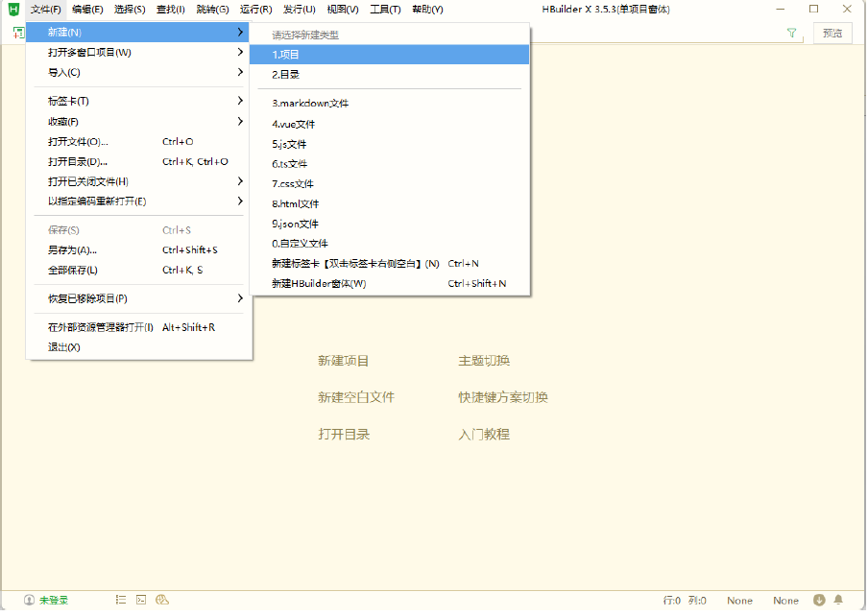868x616 pixels.
Task: Open the 选择(S) menu
Action: (x=130, y=10)
